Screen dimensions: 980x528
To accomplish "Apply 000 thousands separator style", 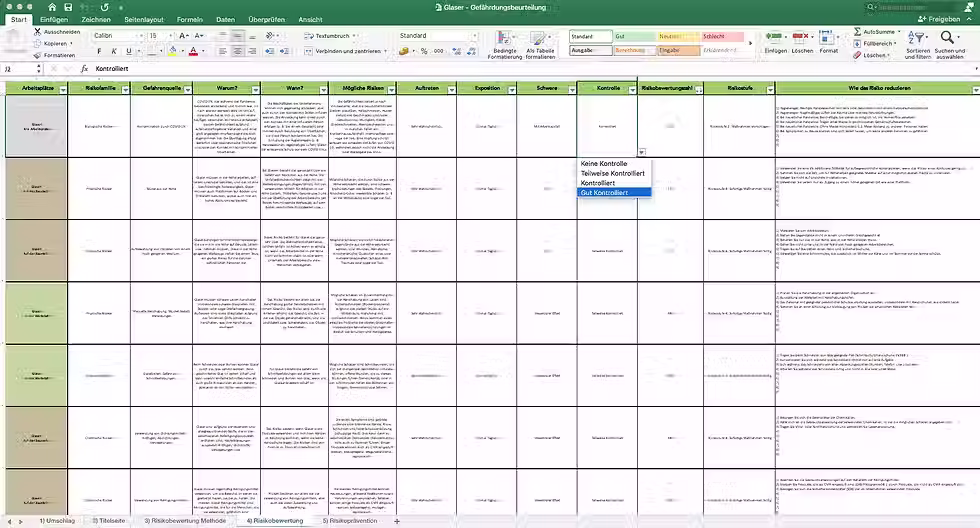I will (439, 51).
